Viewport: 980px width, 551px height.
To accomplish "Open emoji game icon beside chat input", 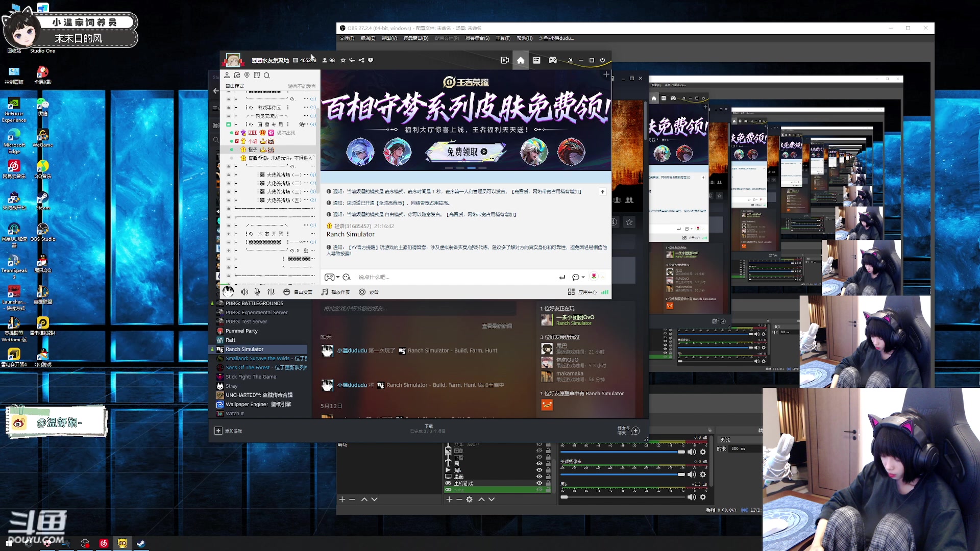I will pos(332,277).
